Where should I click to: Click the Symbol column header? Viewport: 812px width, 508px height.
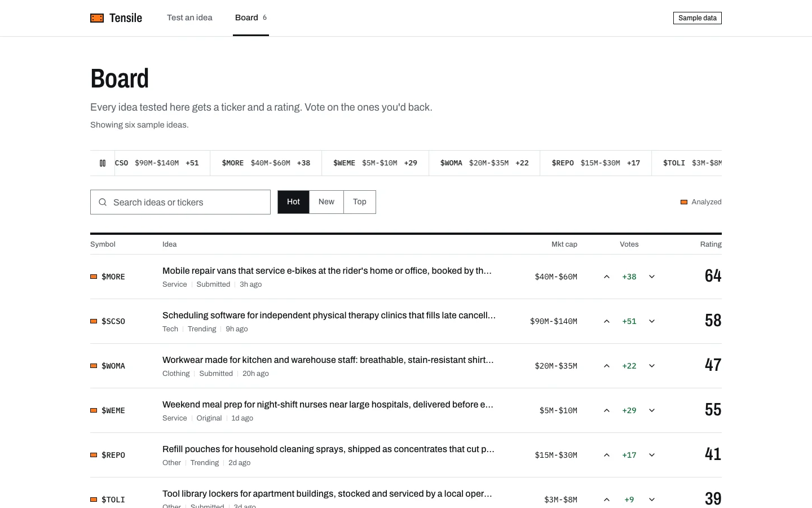tap(103, 244)
